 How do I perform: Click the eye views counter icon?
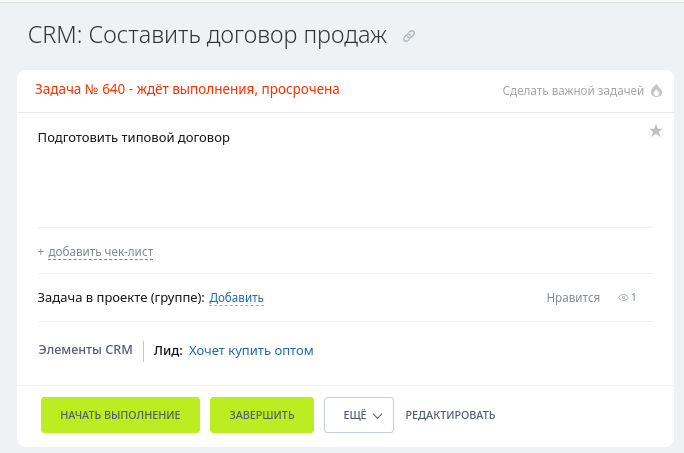(x=623, y=298)
